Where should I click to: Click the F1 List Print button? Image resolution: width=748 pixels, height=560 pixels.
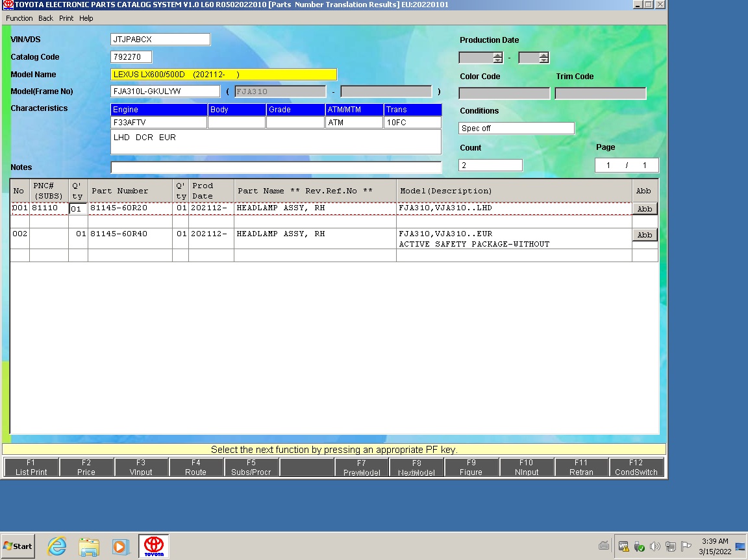pos(31,467)
